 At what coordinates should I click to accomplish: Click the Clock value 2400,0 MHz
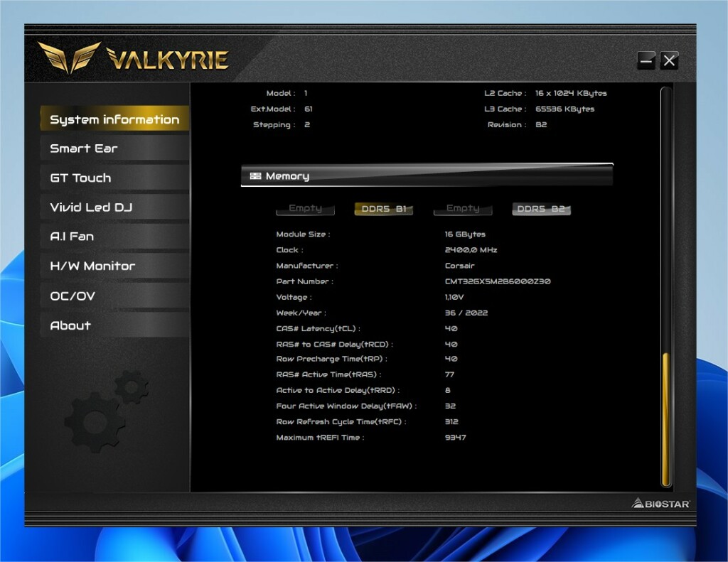(x=471, y=249)
